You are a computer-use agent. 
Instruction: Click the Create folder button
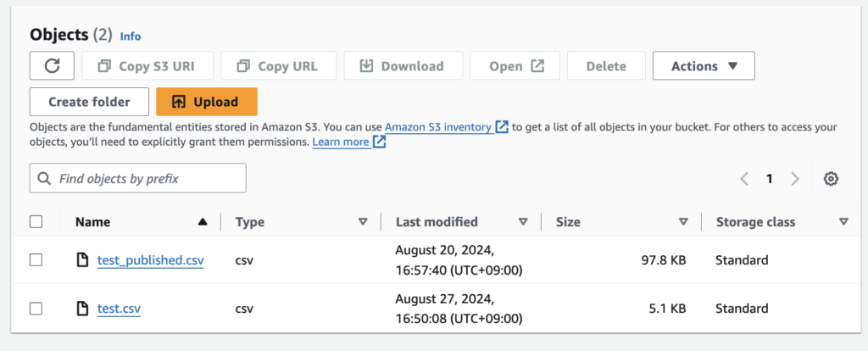[89, 102]
